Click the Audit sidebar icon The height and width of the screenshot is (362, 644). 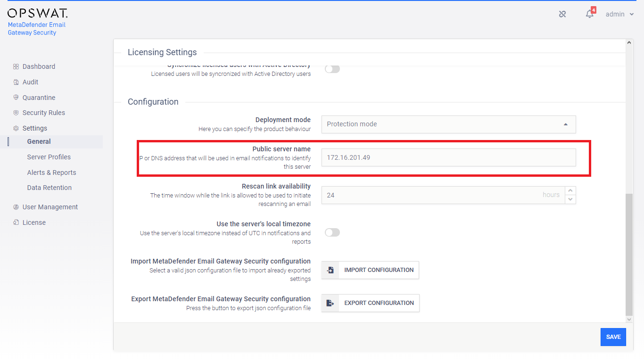[x=16, y=82]
